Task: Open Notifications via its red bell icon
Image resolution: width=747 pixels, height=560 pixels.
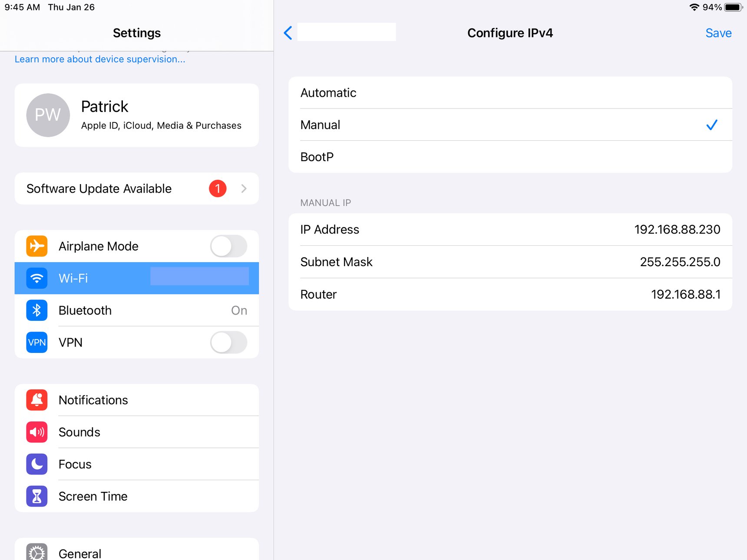Action: 37,400
